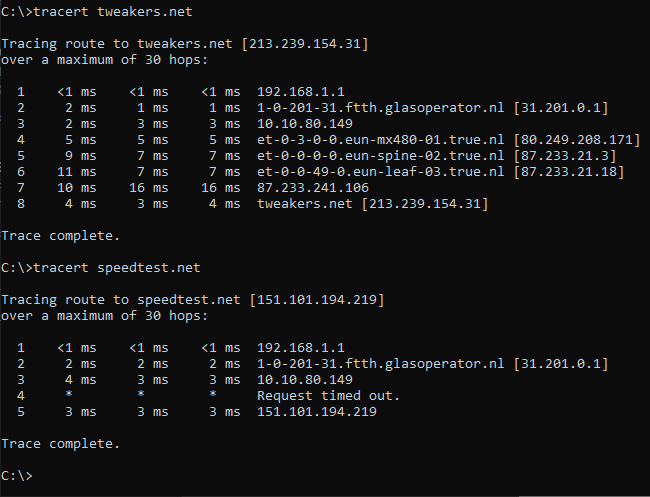Click the et-0-0-49-0.eun-leaf-03.true.nl hostname

click(381, 172)
